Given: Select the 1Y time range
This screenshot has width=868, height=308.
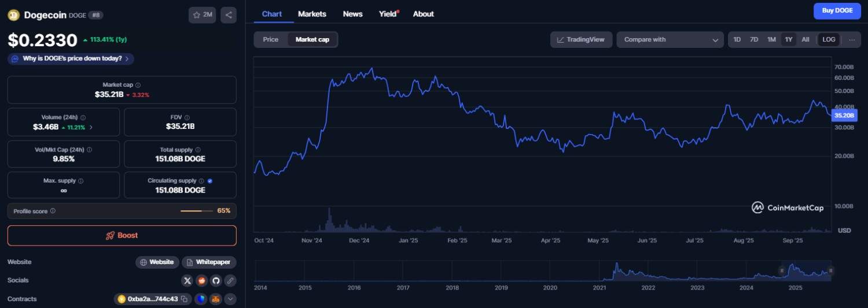Looking at the screenshot, I should 789,39.
